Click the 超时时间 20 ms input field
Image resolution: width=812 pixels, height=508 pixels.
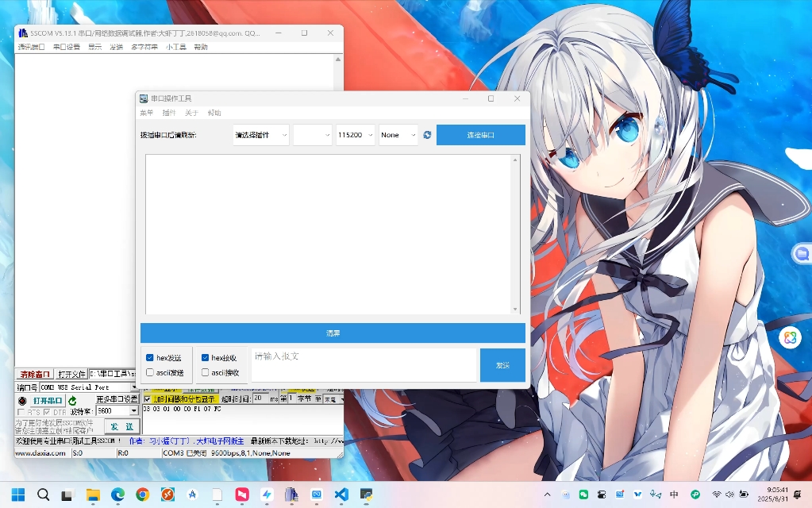pos(260,398)
